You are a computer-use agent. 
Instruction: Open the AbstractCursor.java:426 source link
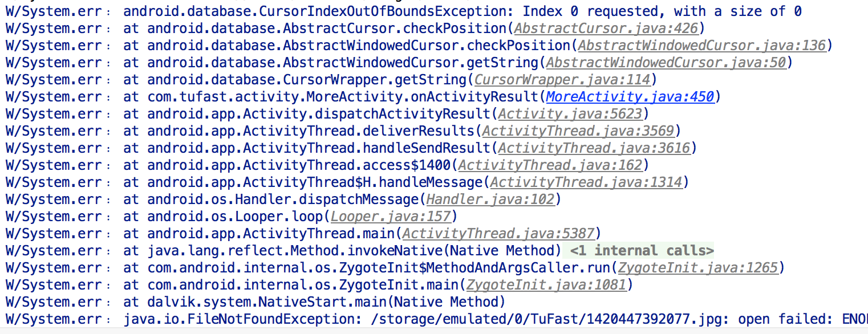coord(606,28)
